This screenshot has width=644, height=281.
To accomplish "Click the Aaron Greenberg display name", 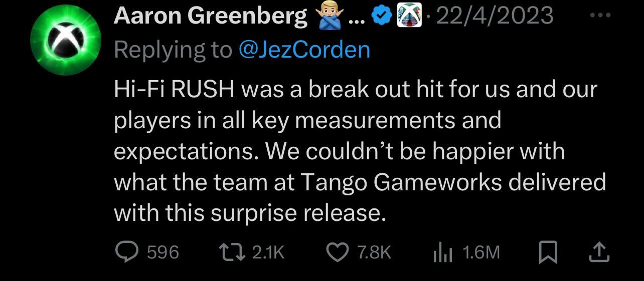I will click(x=211, y=17).
